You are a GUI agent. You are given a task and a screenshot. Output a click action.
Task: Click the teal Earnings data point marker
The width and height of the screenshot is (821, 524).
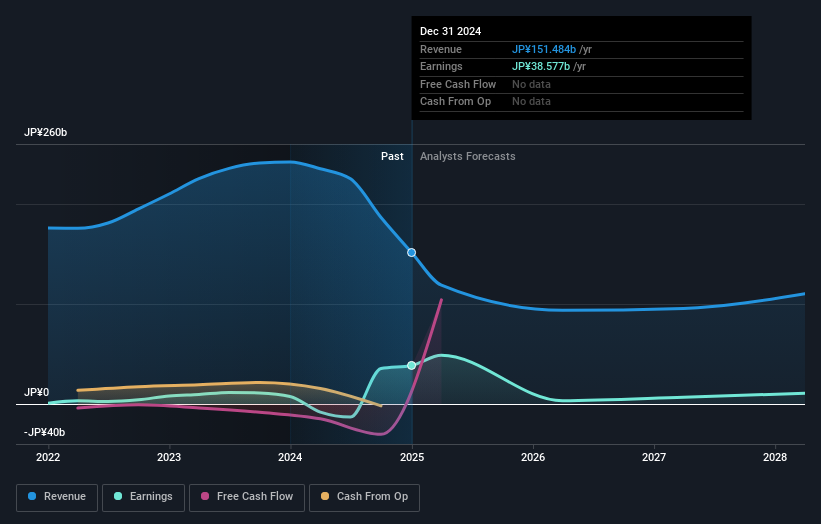click(x=412, y=365)
